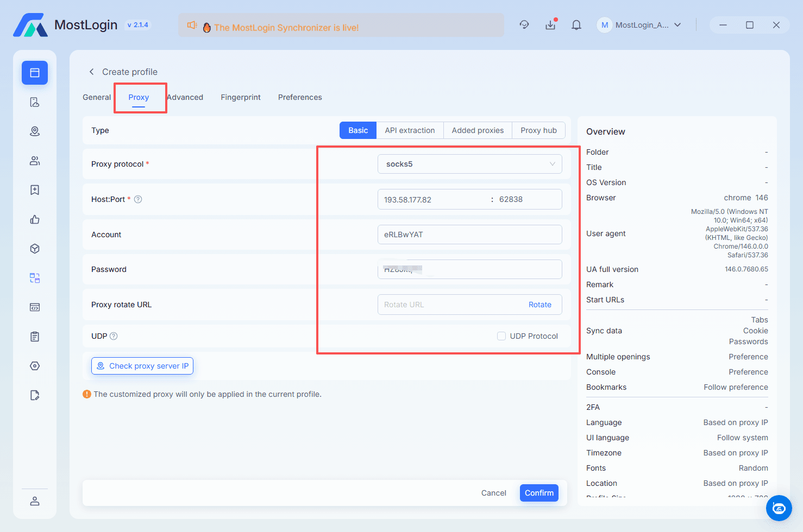
Task: Open the second sidebar icon with document and person
Action: coord(35,102)
